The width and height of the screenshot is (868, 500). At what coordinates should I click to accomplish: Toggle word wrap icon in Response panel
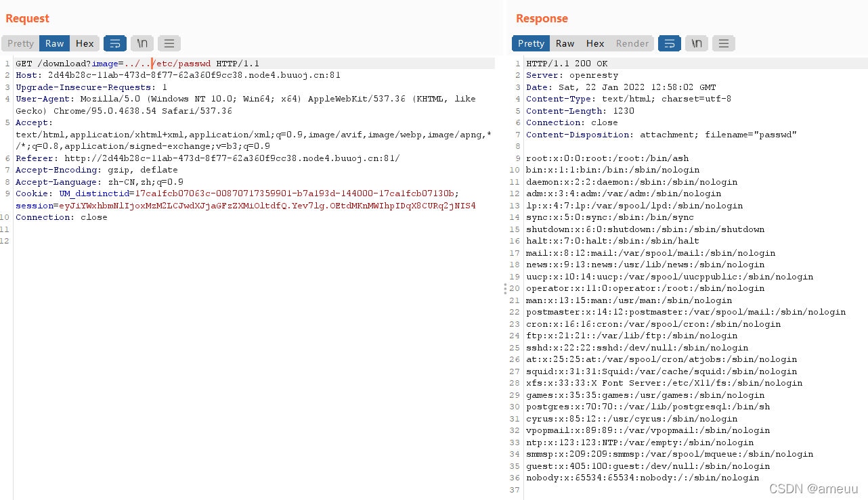(670, 43)
